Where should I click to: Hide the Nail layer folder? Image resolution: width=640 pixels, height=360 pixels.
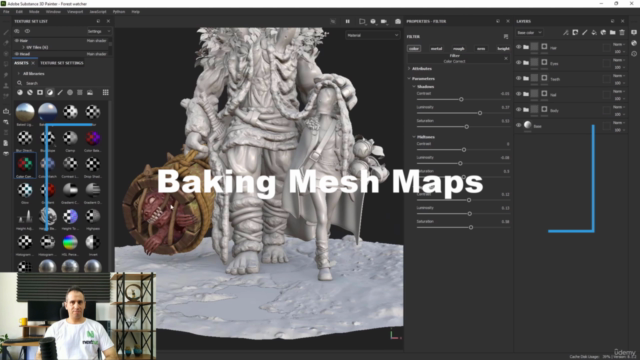pyautogui.click(x=518, y=94)
